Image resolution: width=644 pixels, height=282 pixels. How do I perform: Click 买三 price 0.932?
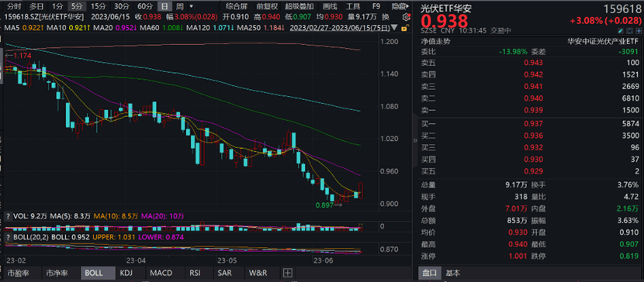pos(535,147)
